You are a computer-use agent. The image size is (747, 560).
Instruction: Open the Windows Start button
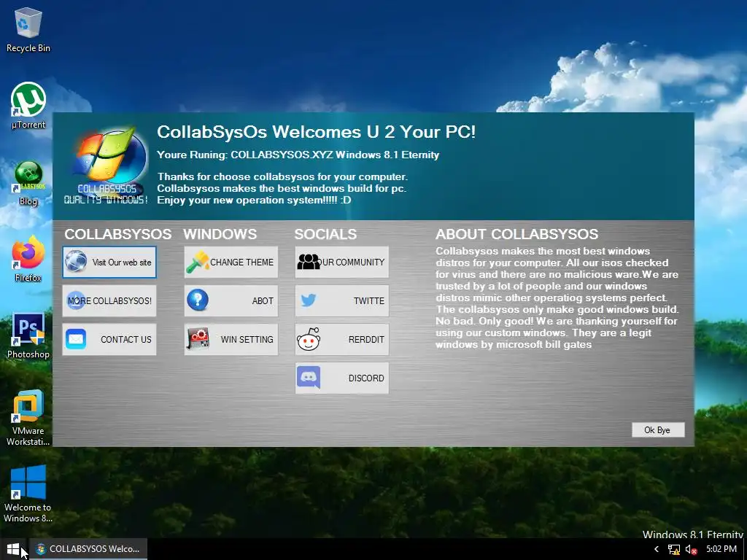(x=13, y=549)
